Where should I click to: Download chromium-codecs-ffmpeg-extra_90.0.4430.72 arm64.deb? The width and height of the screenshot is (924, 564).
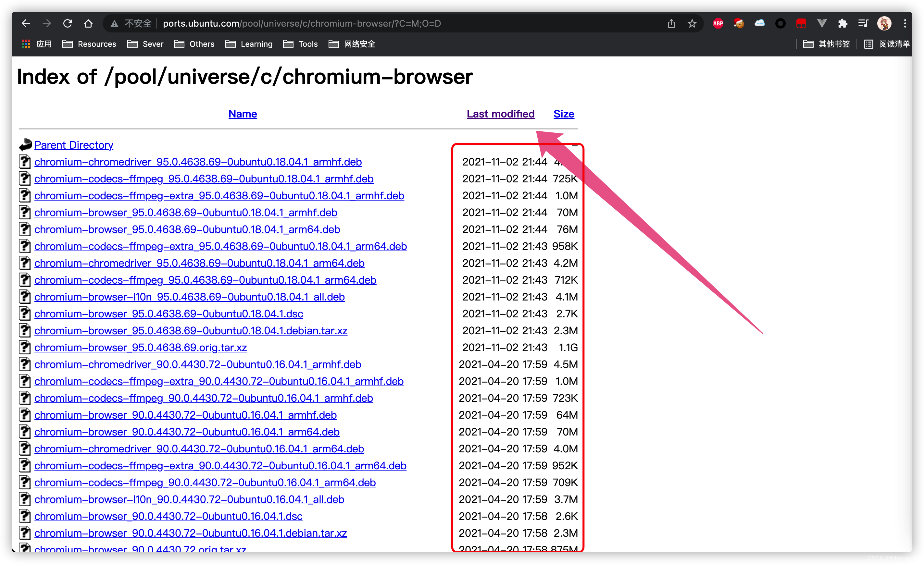(220, 465)
